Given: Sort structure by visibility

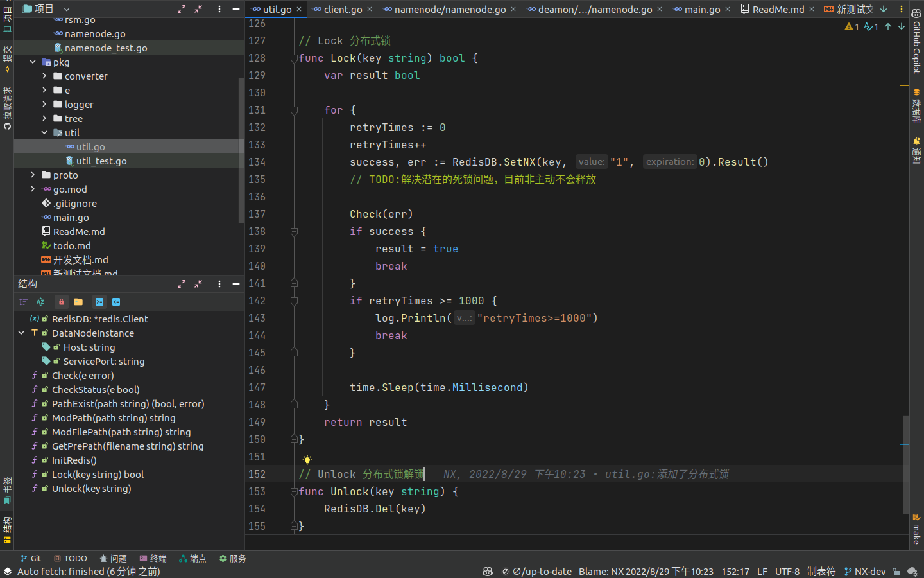Looking at the screenshot, I should [x=24, y=302].
